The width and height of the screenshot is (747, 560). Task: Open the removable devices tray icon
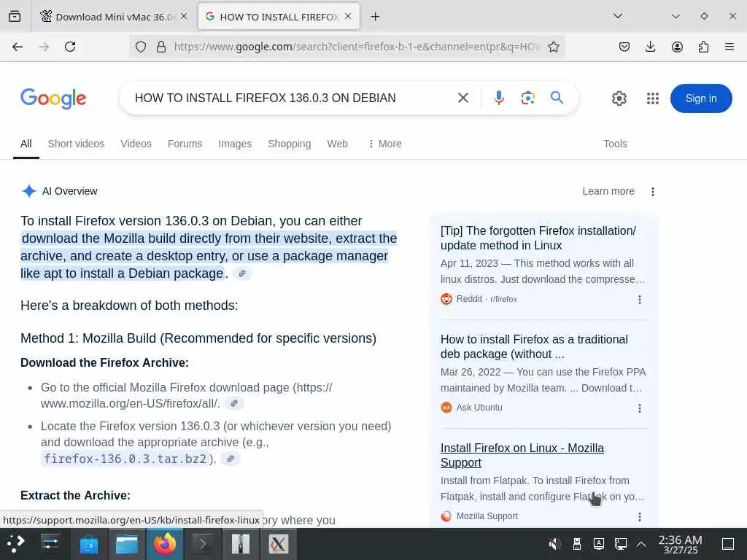[x=576, y=544]
